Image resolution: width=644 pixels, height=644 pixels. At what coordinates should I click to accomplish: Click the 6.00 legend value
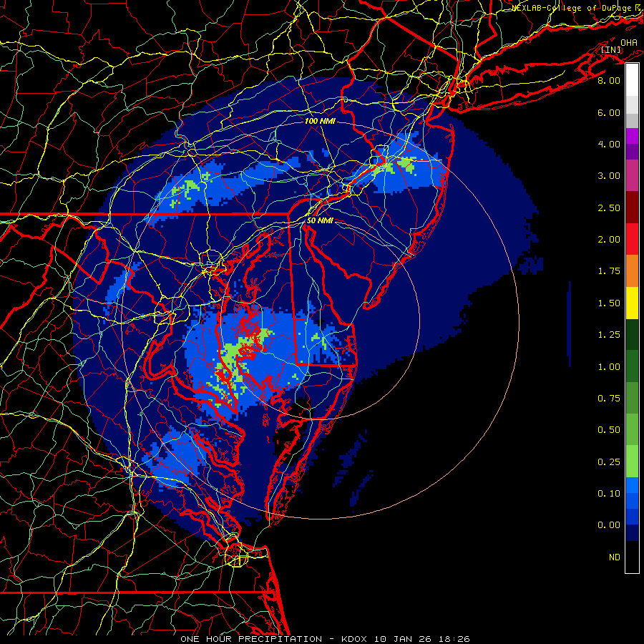[x=609, y=112]
